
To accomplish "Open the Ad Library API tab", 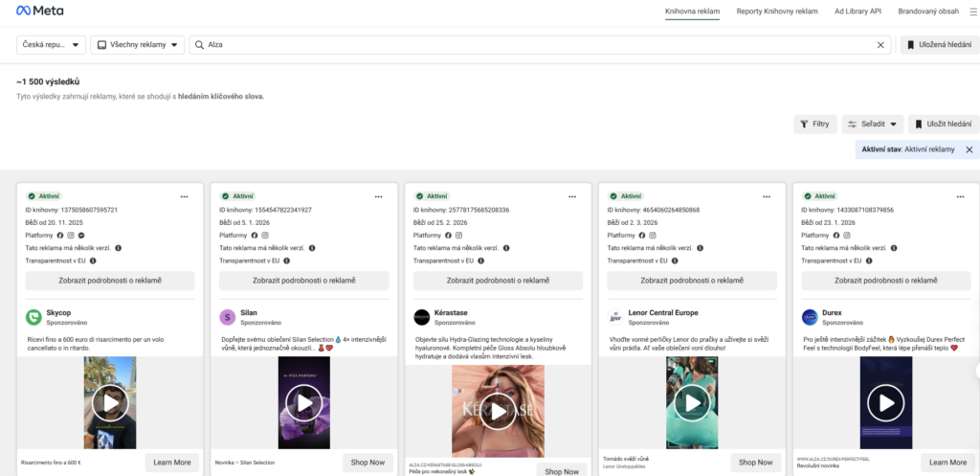I will point(858,11).
